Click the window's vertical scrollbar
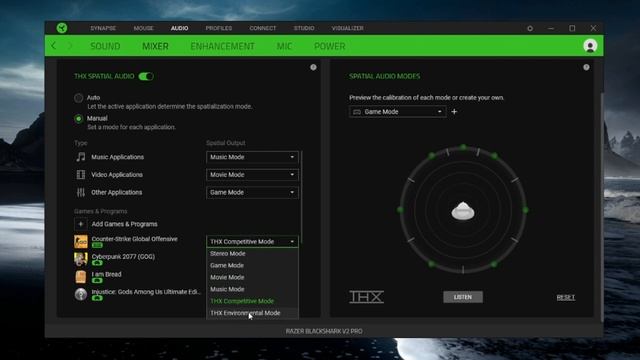 click(x=601, y=206)
